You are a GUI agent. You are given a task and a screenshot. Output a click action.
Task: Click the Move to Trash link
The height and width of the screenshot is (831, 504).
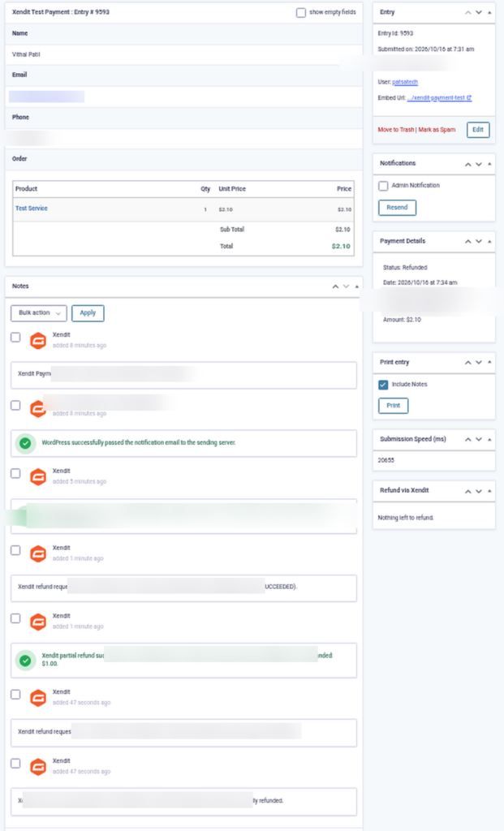coord(395,130)
